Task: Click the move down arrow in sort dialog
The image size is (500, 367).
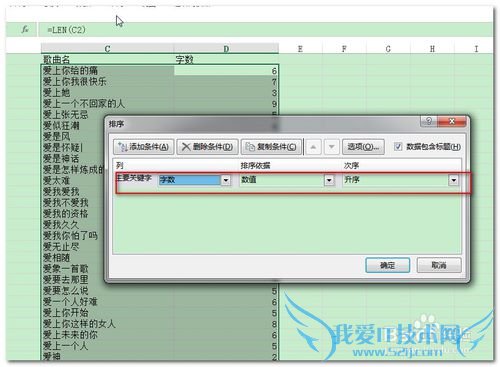Action: tap(331, 147)
